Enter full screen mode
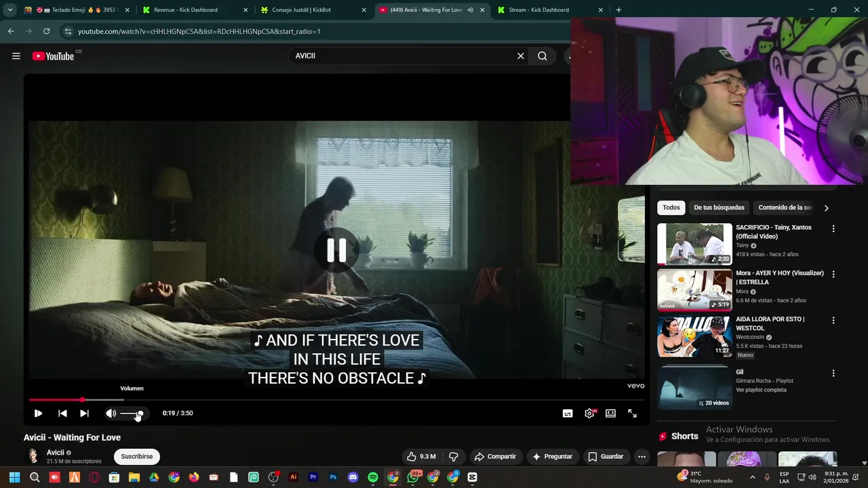The width and height of the screenshot is (868, 488). (632, 413)
